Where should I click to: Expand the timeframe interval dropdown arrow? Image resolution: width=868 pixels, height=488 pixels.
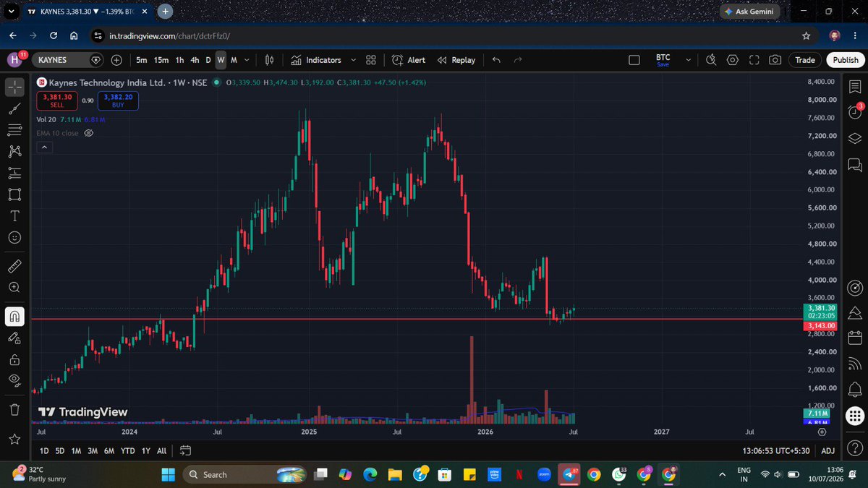247,60
